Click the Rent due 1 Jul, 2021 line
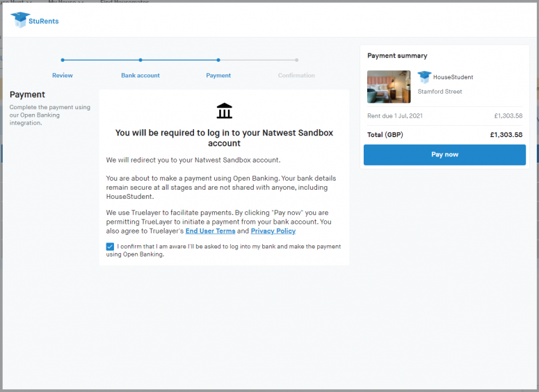 point(445,116)
